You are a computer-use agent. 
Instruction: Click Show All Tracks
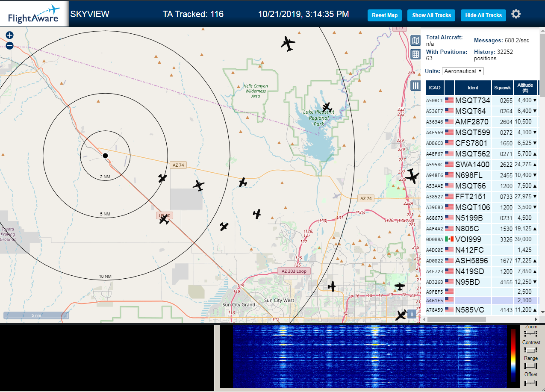(x=431, y=15)
